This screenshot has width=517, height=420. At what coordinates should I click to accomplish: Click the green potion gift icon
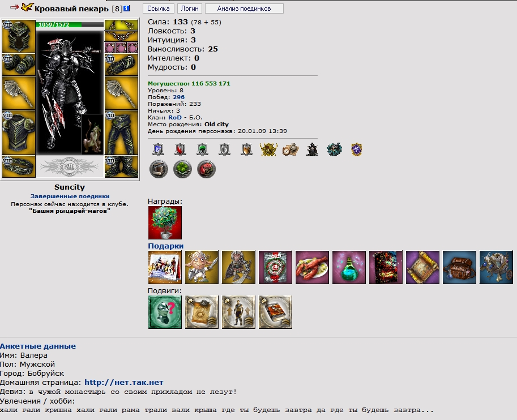(349, 267)
